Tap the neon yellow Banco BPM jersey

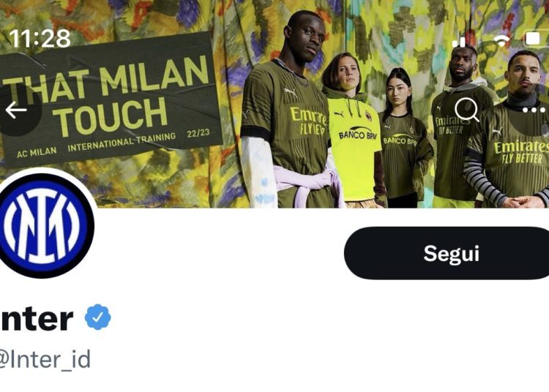354,147
